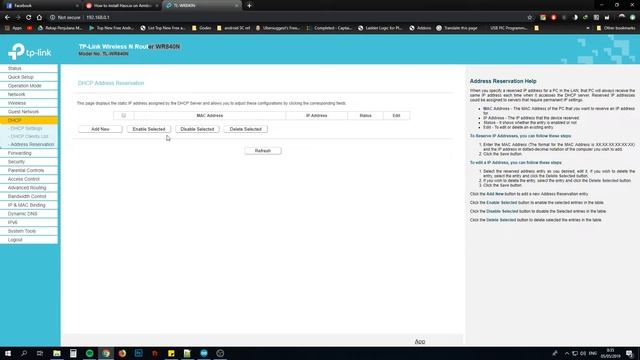Expand the Forwarding menu

pyautogui.click(x=29, y=153)
